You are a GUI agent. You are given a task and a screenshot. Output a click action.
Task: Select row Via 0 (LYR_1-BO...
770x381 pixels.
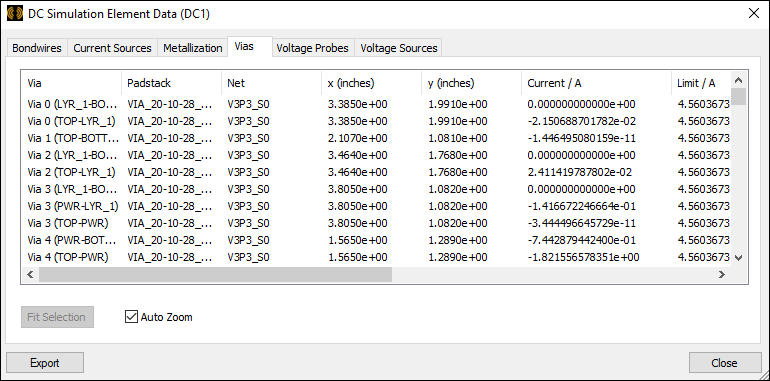376,104
